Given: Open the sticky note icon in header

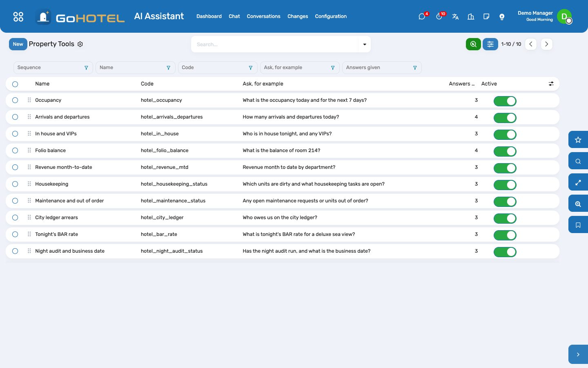Looking at the screenshot, I should point(486,17).
